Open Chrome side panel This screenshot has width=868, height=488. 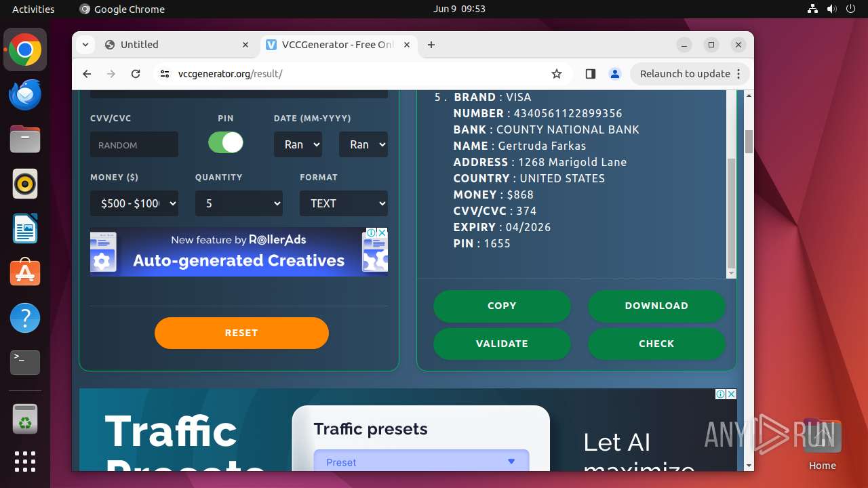coord(590,74)
